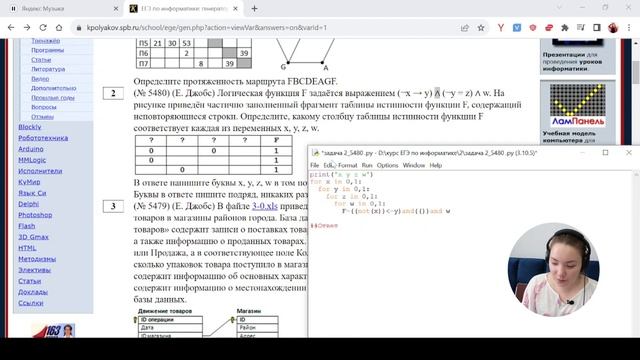Viewport: 640px width, 360px height.
Task: Open the media controls playlist icon
Action: click(x=581, y=28)
